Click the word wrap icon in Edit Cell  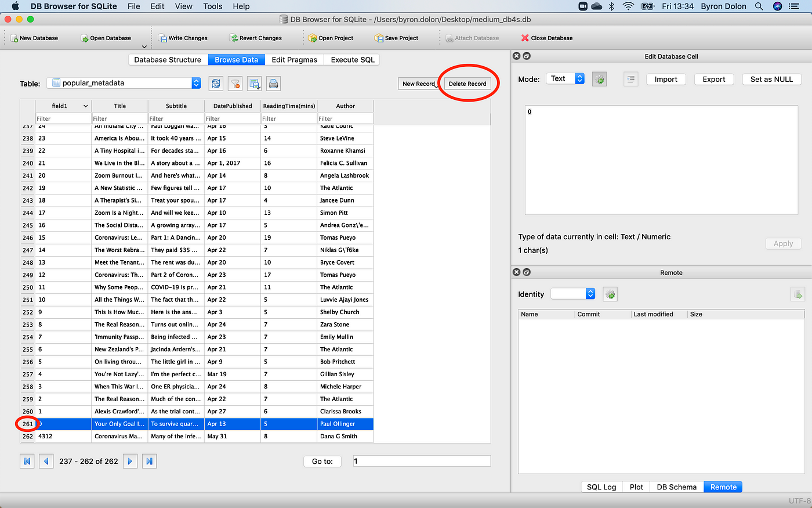[631, 80]
